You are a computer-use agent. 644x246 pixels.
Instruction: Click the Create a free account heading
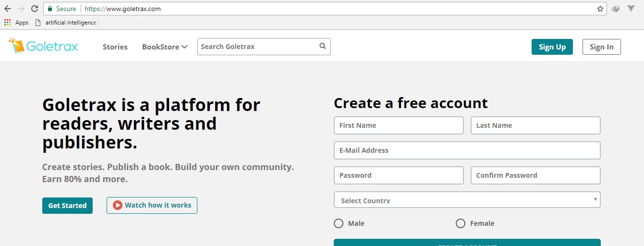click(411, 103)
